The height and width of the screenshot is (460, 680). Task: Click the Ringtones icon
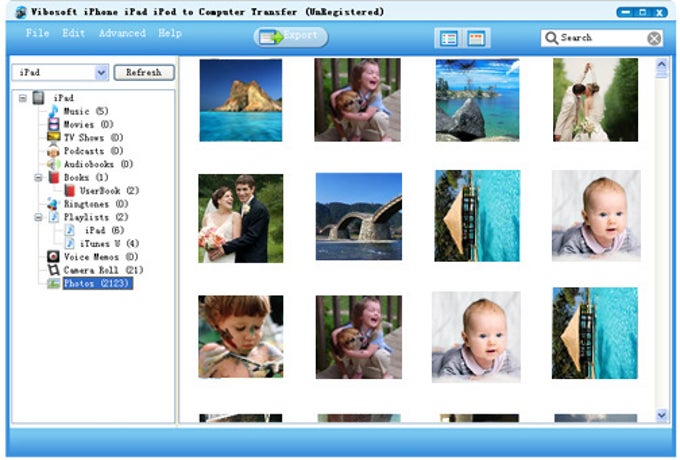click(53, 204)
